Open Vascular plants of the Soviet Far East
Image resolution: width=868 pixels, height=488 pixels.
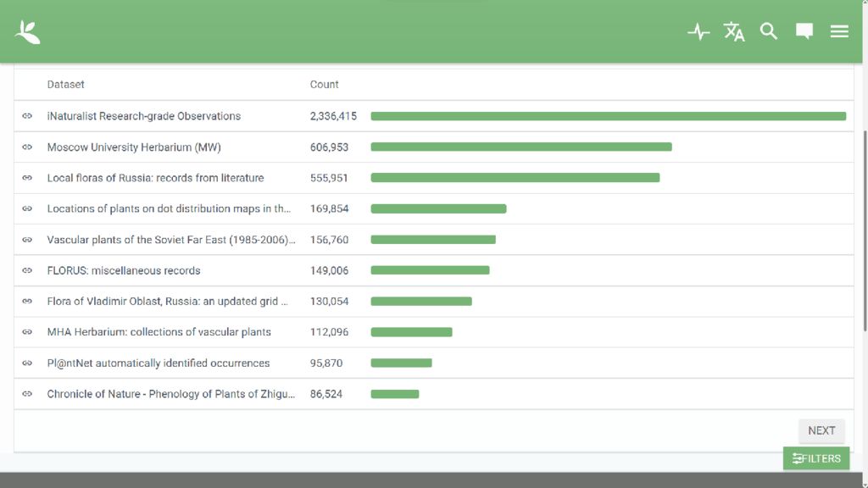tap(171, 240)
